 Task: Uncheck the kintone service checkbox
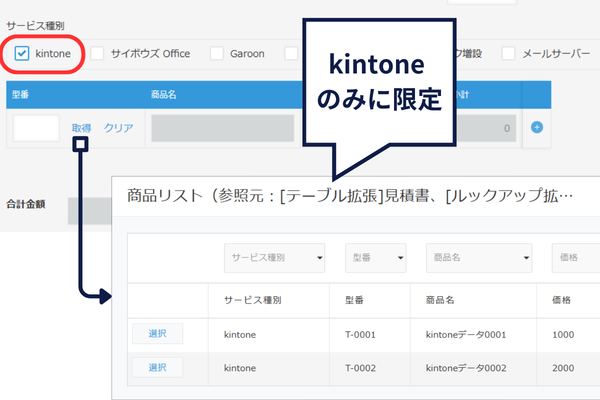tap(22, 53)
